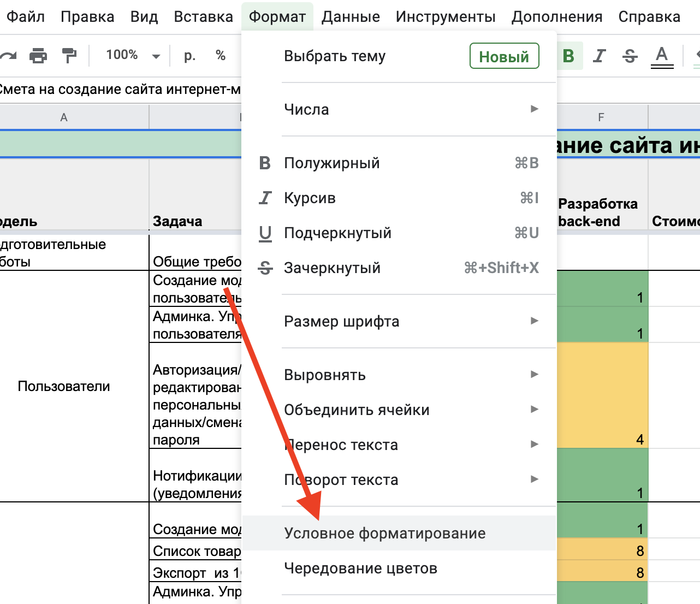Screen dimensions: 700x604
Task: Select the paint format roller tool
Action: [69, 56]
